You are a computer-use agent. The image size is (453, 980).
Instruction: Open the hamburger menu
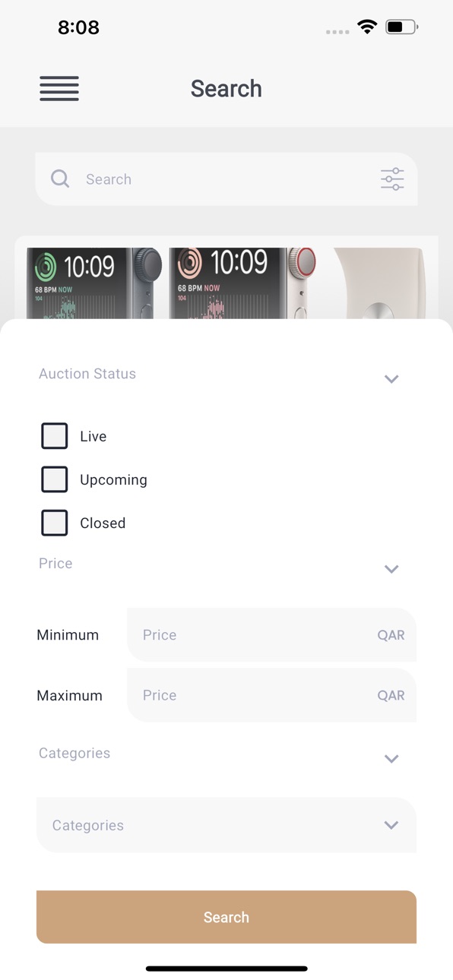click(x=59, y=89)
